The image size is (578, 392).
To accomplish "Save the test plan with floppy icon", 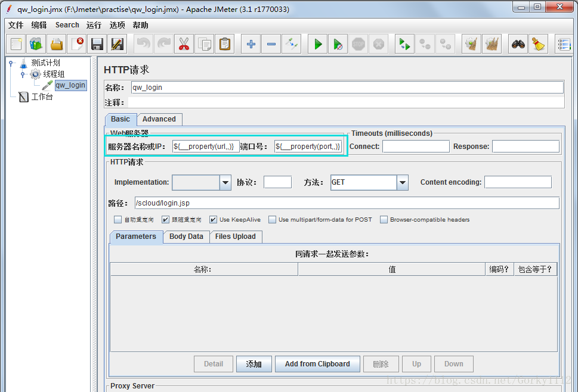I will pyautogui.click(x=97, y=45).
